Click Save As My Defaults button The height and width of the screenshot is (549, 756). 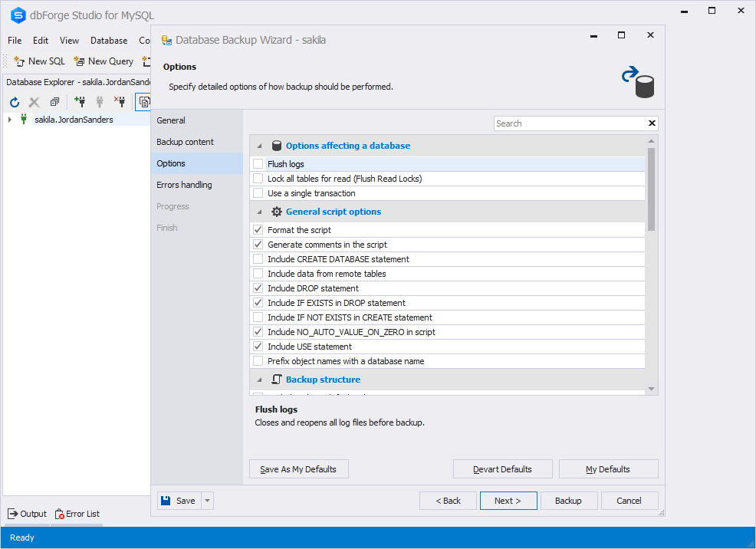(x=298, y=469)
